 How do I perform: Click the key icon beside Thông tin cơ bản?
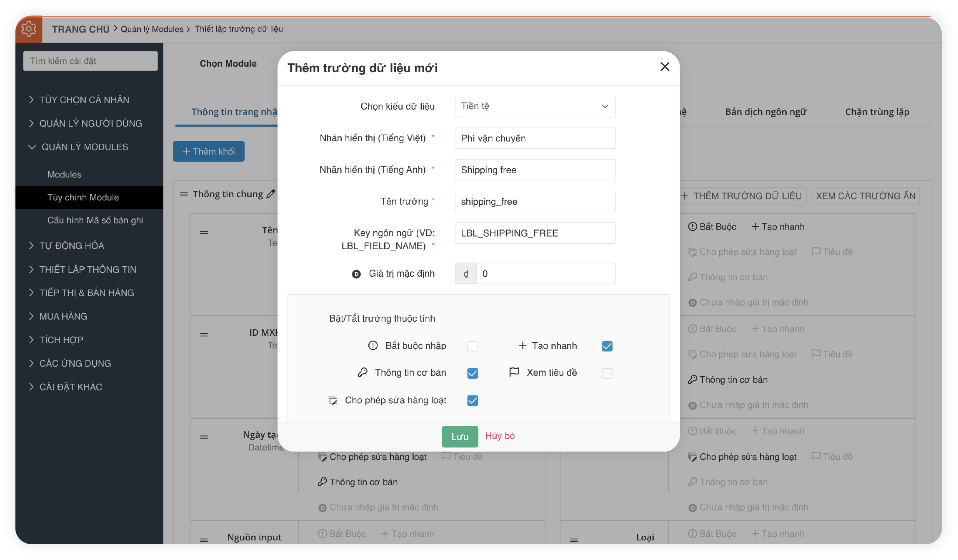363,372
